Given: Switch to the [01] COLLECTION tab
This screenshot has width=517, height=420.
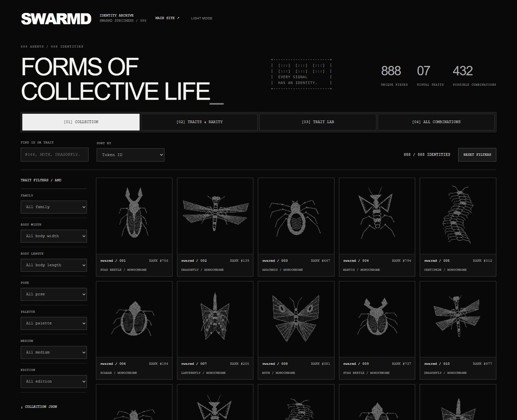Looking at the screenshot, I should tap(81, 122).
